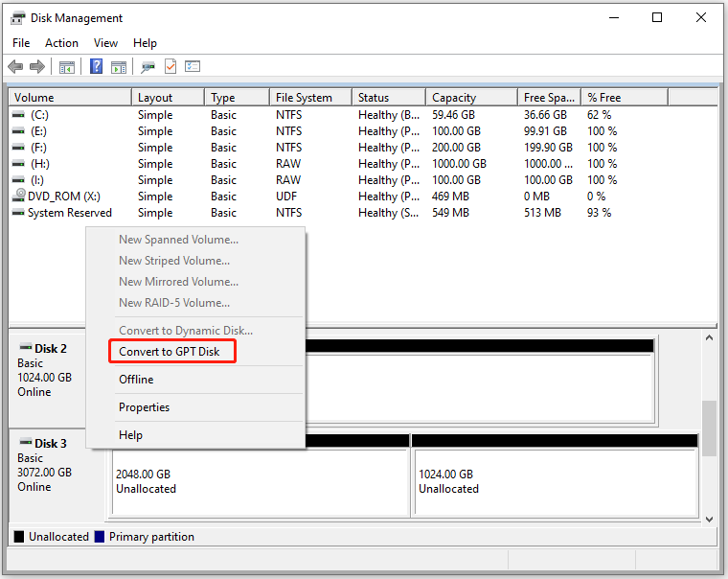The width and height of the screenshot is (728, 579).
Task: Select Offline from the context menu
Action: click(136, 380)
